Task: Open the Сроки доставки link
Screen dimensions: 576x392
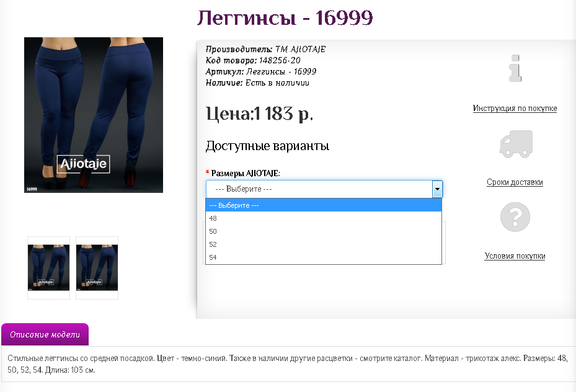Action: tap(515, 182)
